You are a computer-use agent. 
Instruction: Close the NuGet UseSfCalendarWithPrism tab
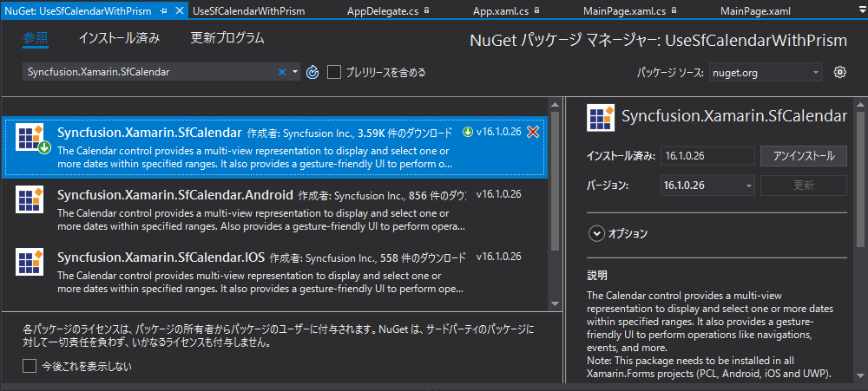(x=179, y=11)
